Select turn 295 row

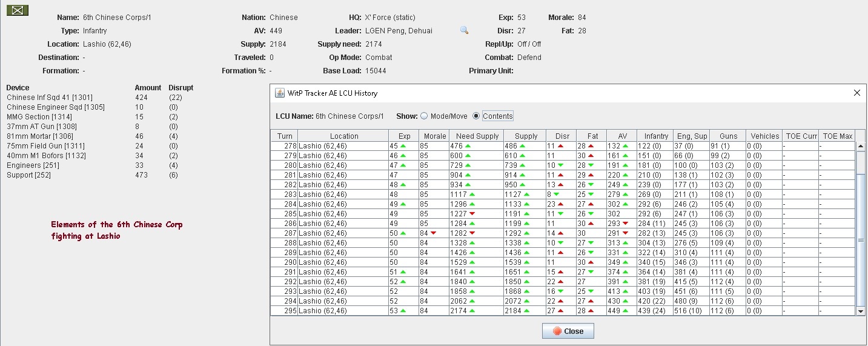pyautogui.click(x=563, y=311)
